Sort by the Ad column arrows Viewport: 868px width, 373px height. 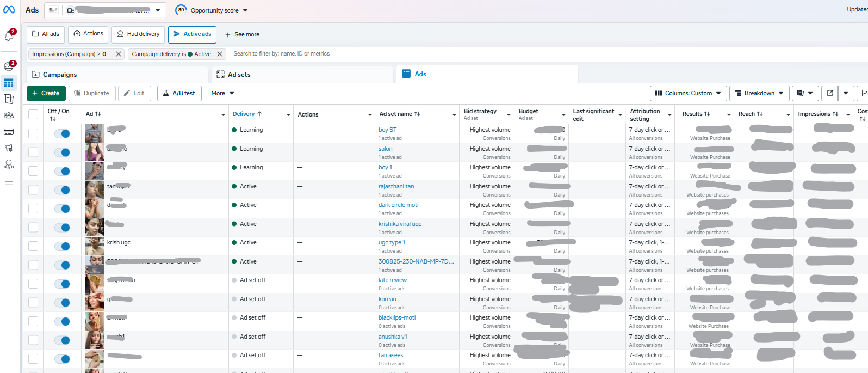point(98,114)
